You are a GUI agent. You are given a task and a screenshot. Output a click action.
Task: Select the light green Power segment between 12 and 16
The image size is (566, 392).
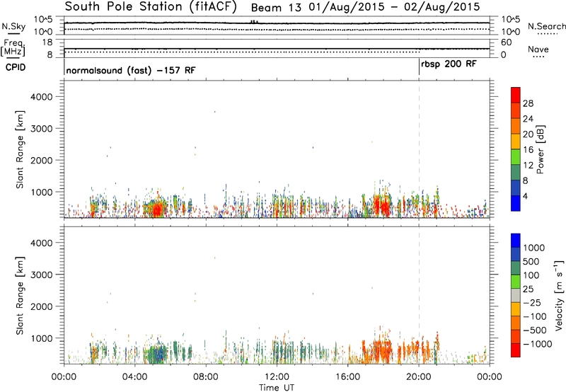click(516, 156)
